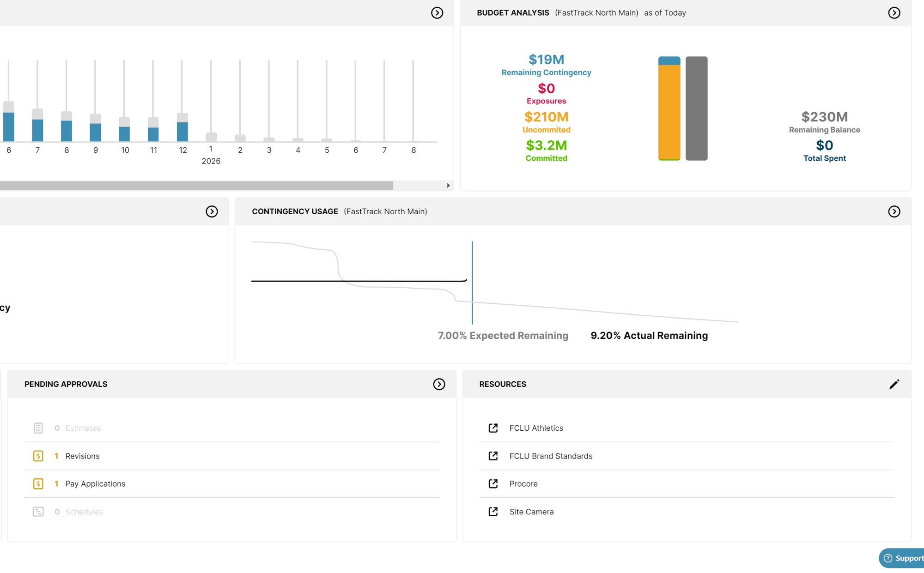The width and height of the screenshot is (924, 573).
Task: Click the Schedules icon
Action: pyautogui.click(x=38, y=512)
